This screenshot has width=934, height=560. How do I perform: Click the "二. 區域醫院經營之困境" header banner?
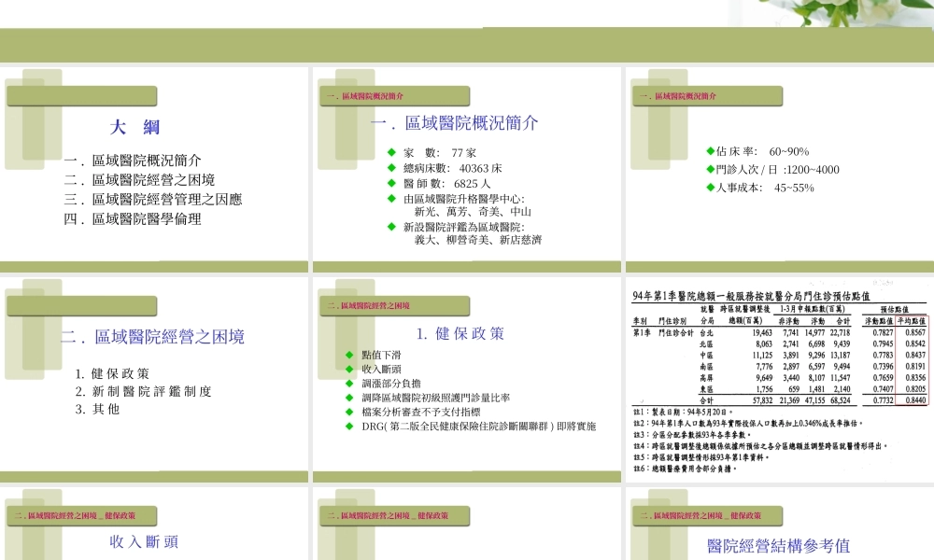click(397, 306)
